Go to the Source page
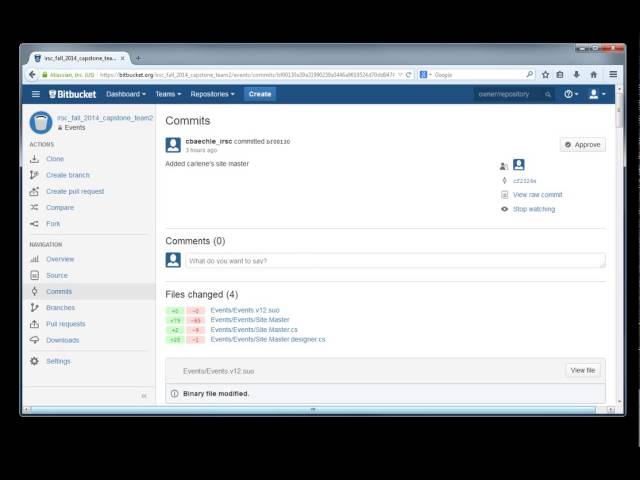 click(57, 276)
